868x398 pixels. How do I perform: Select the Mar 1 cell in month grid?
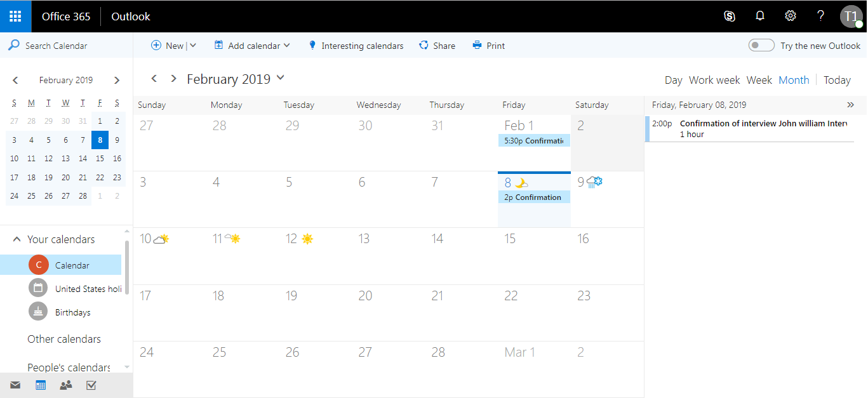click(534, 369)
